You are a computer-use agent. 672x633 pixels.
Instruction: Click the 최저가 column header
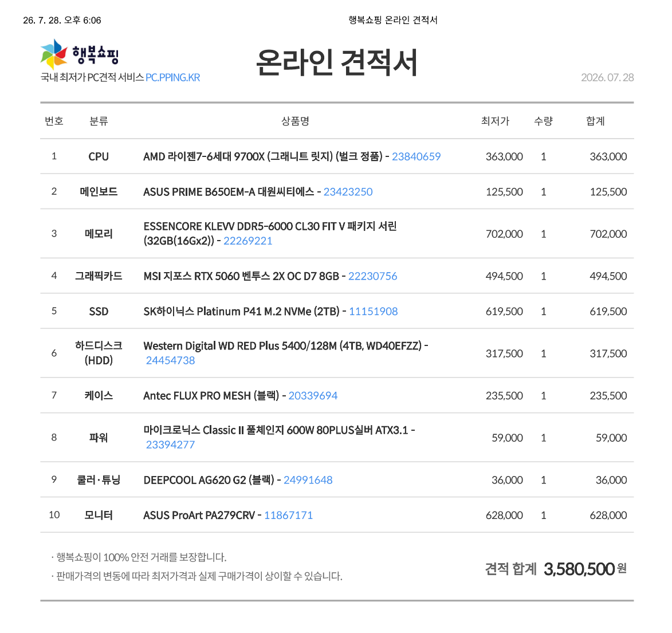pyautogui.click(x=495, y=121)
